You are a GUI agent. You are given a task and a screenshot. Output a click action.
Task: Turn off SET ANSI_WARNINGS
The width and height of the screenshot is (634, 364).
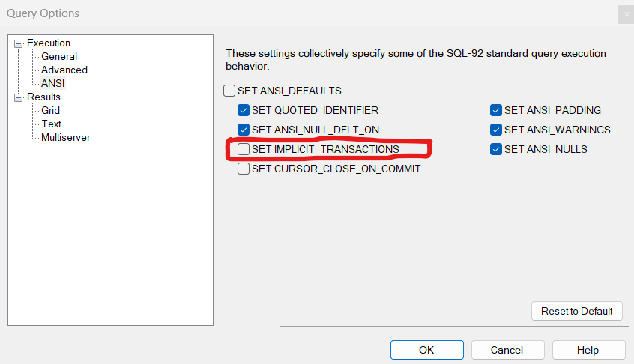point(496,130)
